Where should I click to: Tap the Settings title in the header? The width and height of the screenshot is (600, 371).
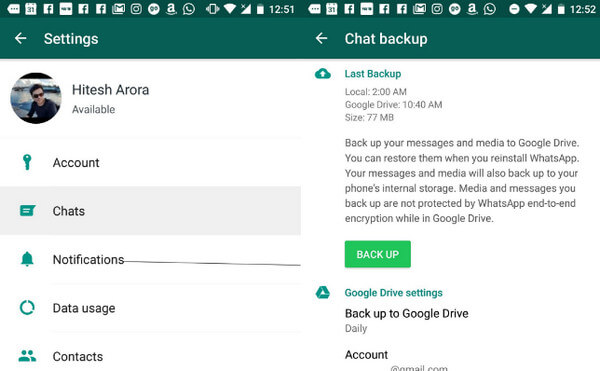tap(71, 39)
